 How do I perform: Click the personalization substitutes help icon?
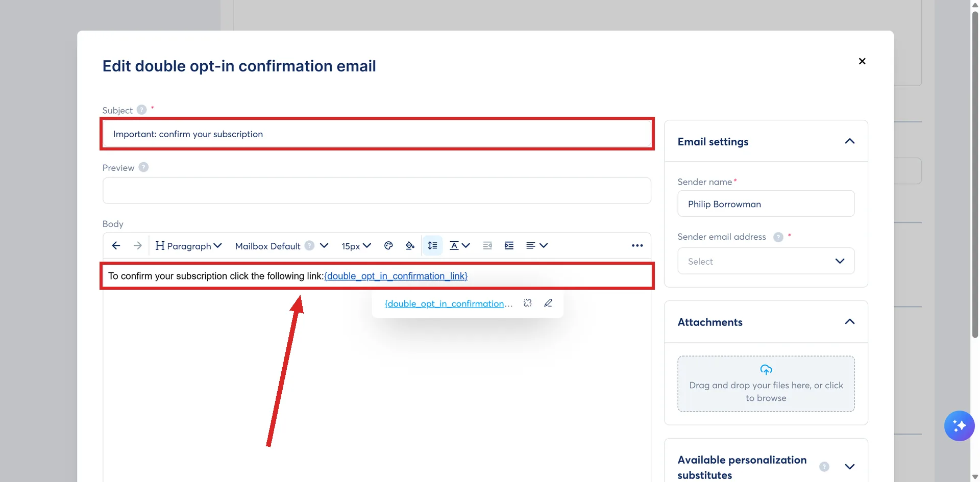[x=824, y=467]
